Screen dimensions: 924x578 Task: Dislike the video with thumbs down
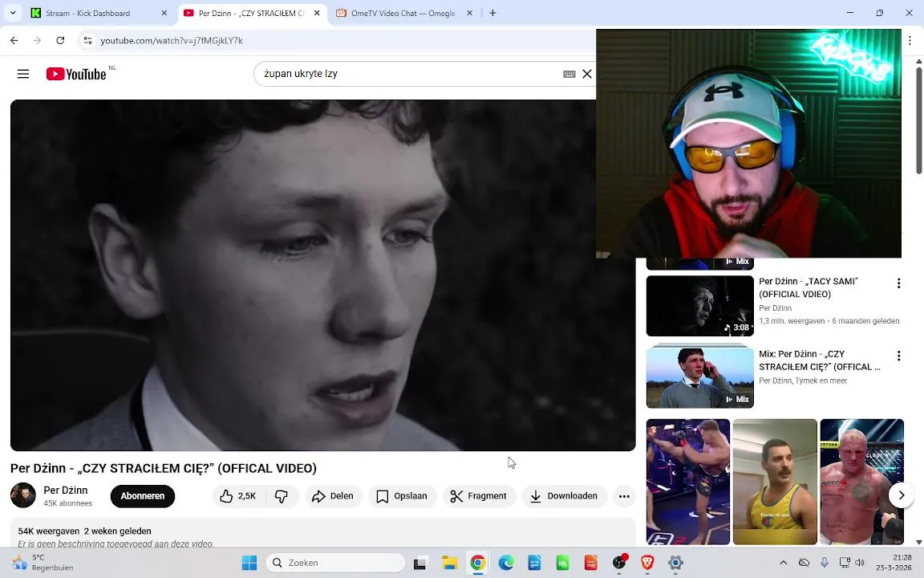pos(281,496)
